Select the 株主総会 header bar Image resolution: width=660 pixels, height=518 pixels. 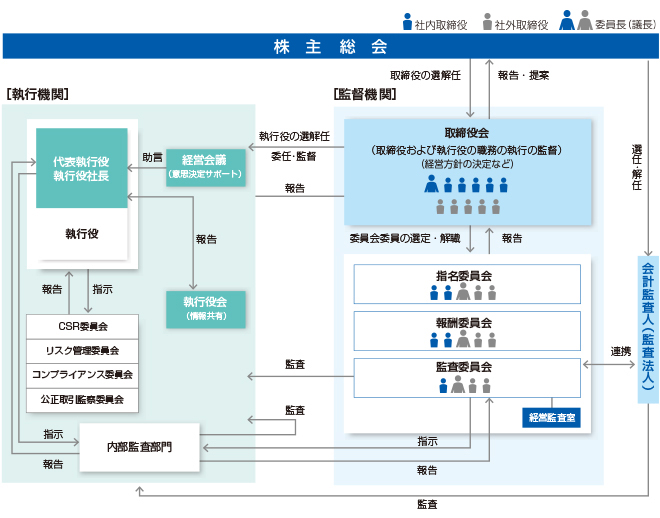331,47
